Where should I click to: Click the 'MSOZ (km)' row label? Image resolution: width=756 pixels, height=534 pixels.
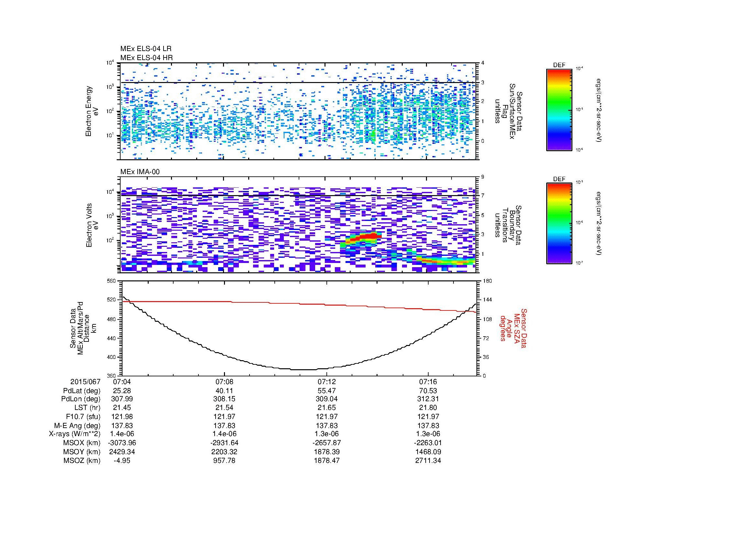click(x=82, y=461)
